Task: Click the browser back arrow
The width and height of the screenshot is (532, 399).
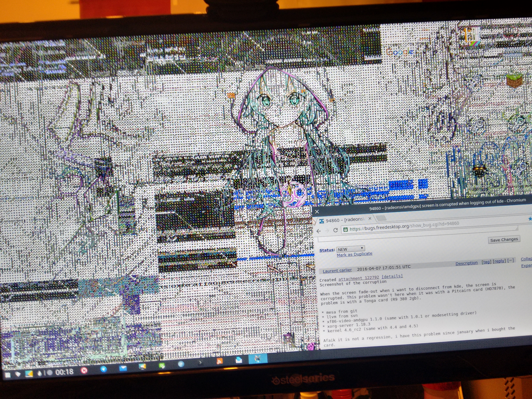Action: [319, 231]
